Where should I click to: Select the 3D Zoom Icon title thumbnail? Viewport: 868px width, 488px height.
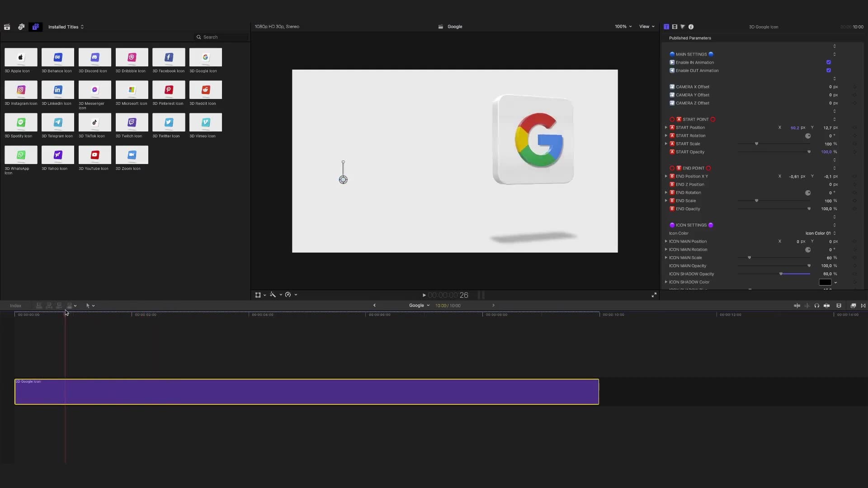coord(132,155)
